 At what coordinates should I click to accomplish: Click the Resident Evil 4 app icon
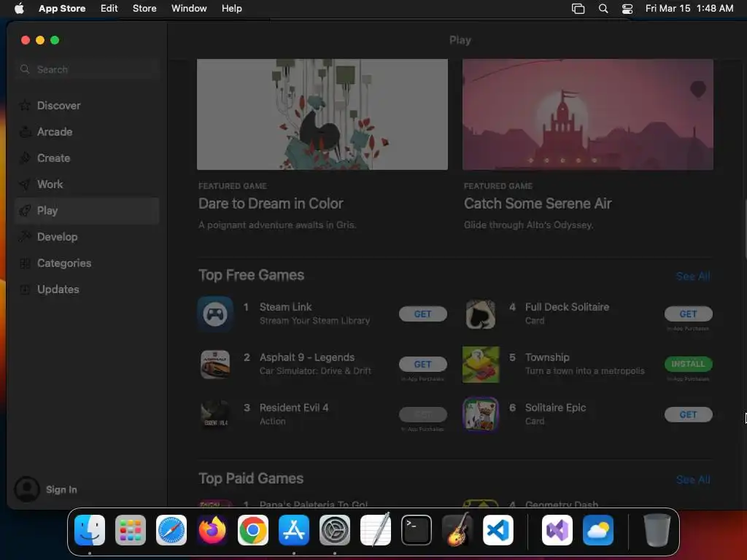(215, 414)
